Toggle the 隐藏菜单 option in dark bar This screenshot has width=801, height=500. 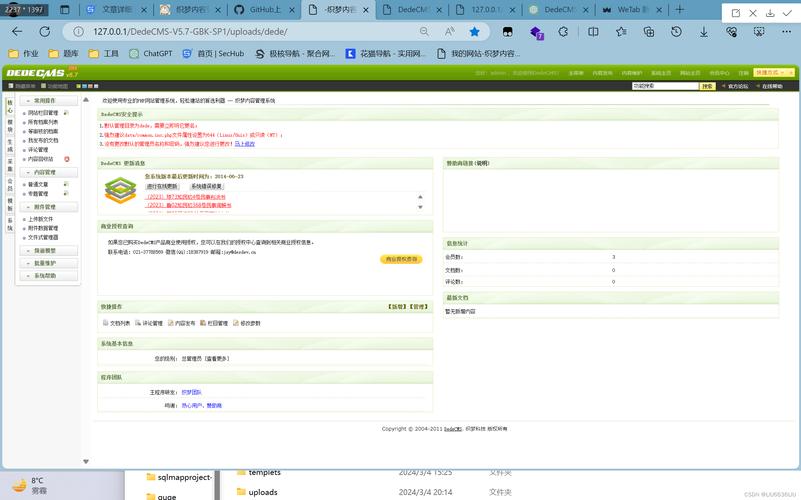click(22, 86)
